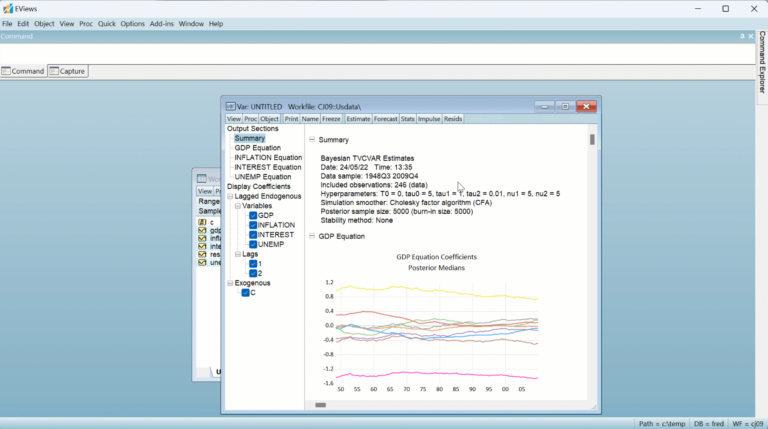Screen dimensions: 768x429
Task: Open the Add-ins menu
Action: [162, 24]
